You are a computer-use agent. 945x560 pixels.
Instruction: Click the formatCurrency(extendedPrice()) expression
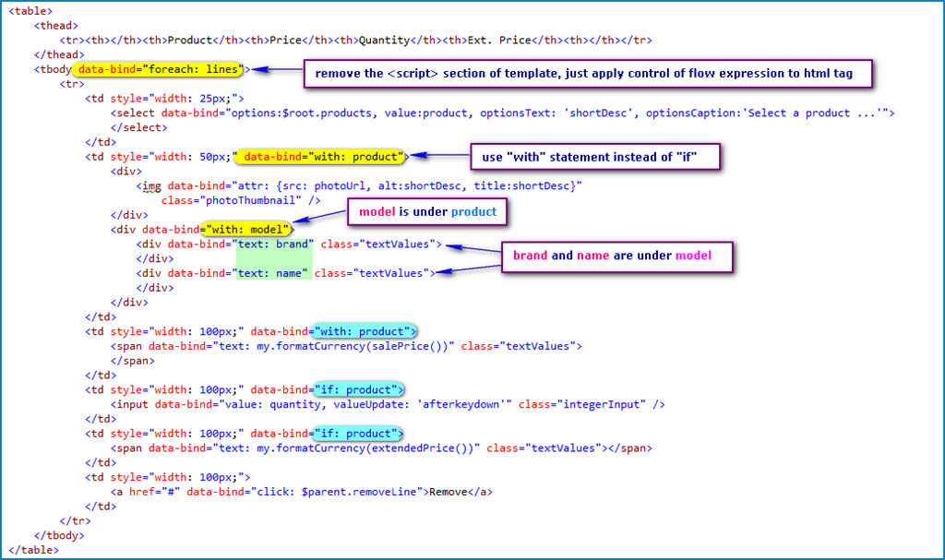[x=365, y=447]
